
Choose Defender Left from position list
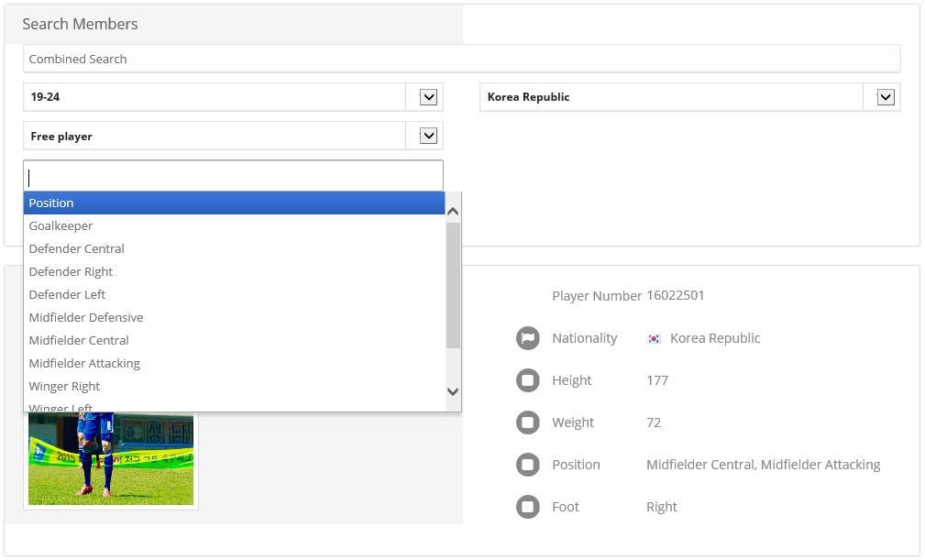234,295
